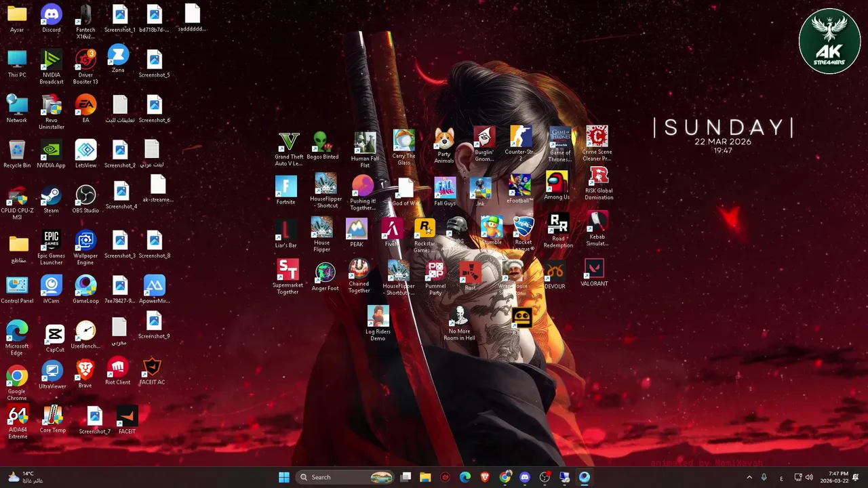Open the Human Fall Flat shortcut

click(365, 150)
